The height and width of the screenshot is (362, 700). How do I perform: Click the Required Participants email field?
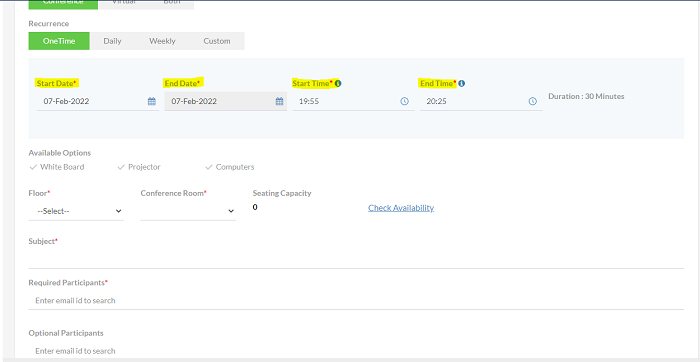click(356, 300)
